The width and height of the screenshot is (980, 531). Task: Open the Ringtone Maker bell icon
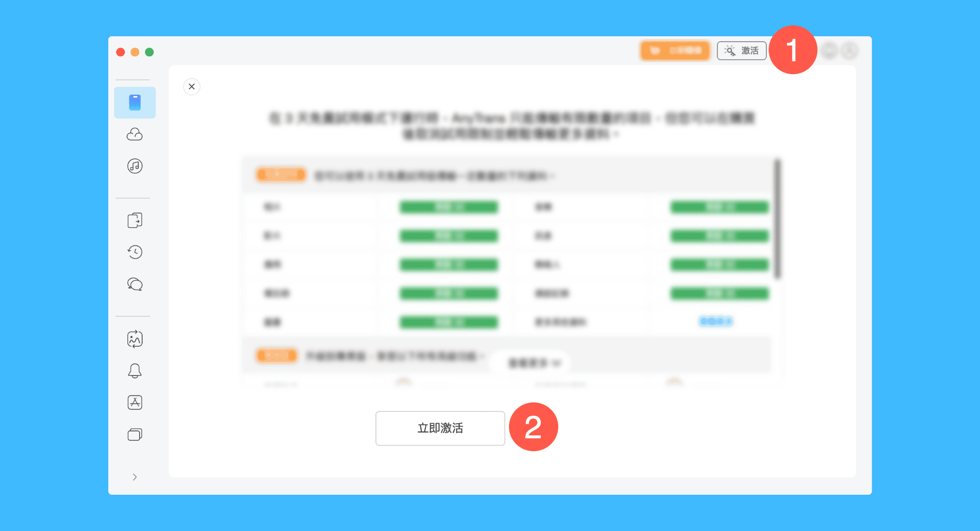coord(135,371)
